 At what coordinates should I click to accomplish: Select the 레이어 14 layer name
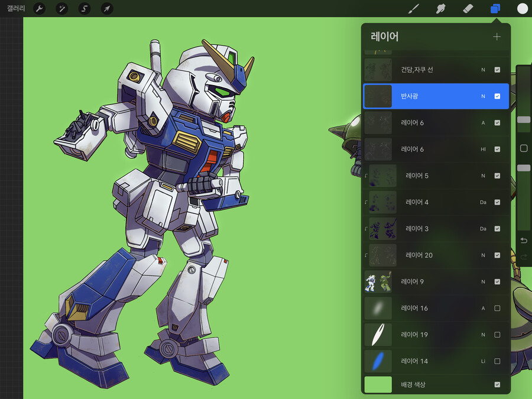(x=414, y=361)
